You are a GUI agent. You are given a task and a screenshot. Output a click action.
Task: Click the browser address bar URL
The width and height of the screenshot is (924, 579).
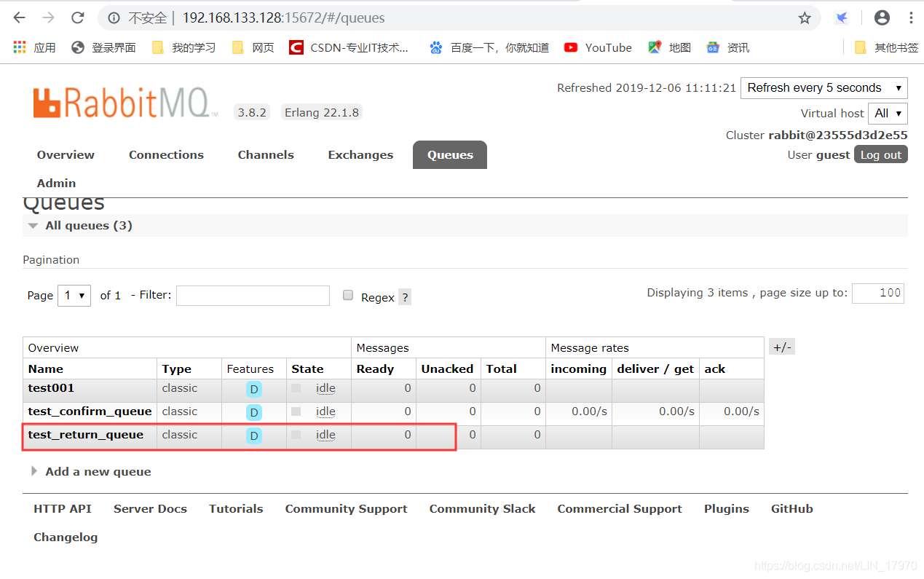(283, 18)
